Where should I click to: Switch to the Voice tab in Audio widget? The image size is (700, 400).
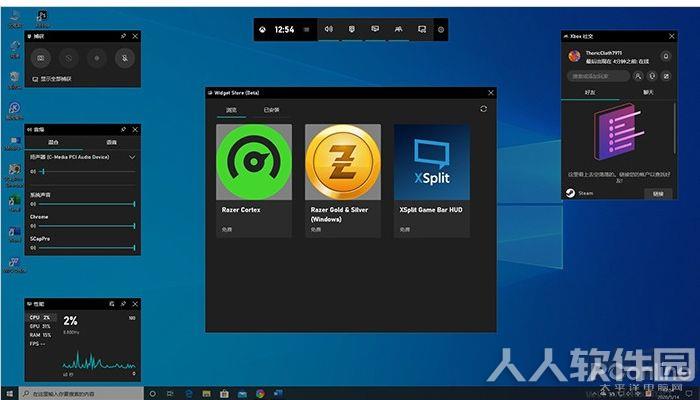(x=112, y=142)
